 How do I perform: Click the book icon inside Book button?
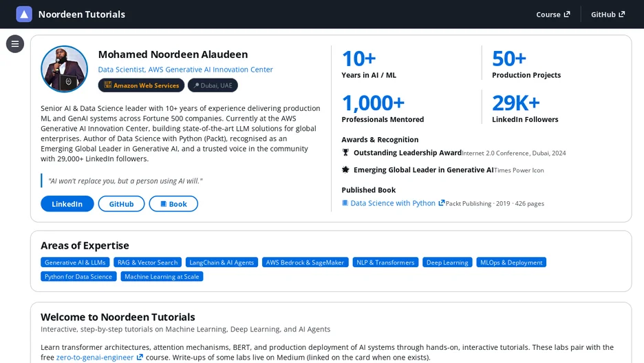point(164,204)
